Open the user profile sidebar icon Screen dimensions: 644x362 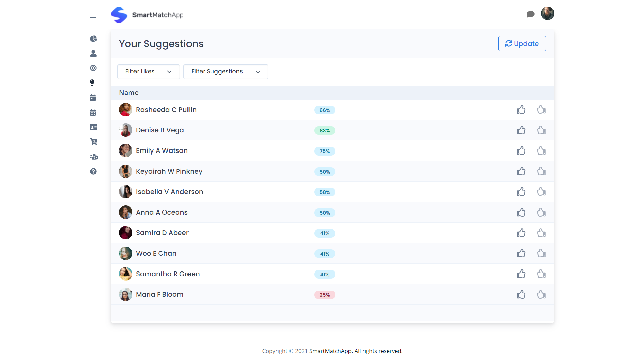click(93, 53)
